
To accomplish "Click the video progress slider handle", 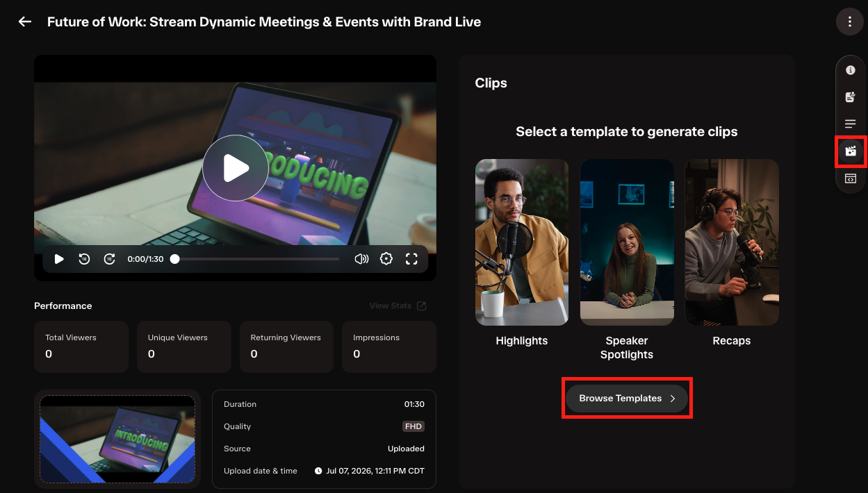I will pos(175,259).
